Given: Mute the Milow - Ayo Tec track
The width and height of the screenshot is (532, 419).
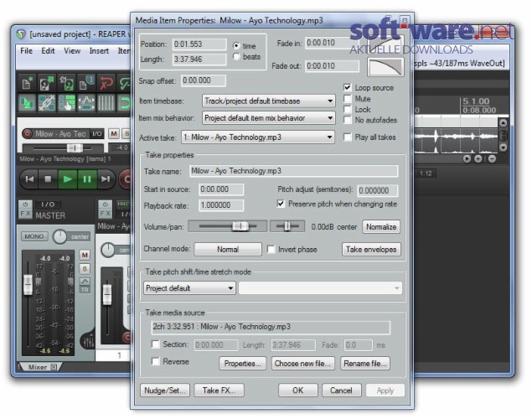Looking at the screenshot, I should pyautogui.click(x=114, y=134).
